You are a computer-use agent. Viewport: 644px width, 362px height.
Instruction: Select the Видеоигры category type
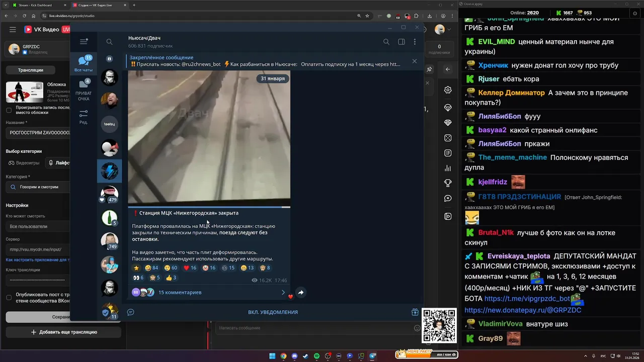point(24,163)
